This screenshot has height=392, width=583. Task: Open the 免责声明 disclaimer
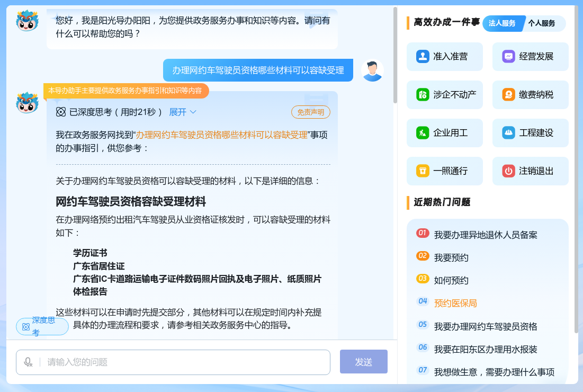310,112
